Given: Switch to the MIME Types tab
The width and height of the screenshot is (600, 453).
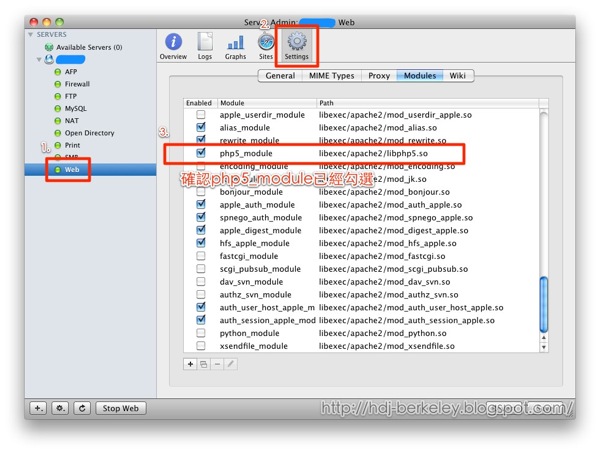Looking at the screenshot, I should (332, 76).
